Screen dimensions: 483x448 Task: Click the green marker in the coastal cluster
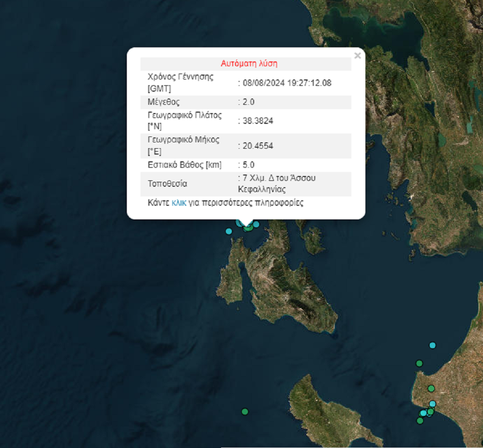(x=430, y=412)
